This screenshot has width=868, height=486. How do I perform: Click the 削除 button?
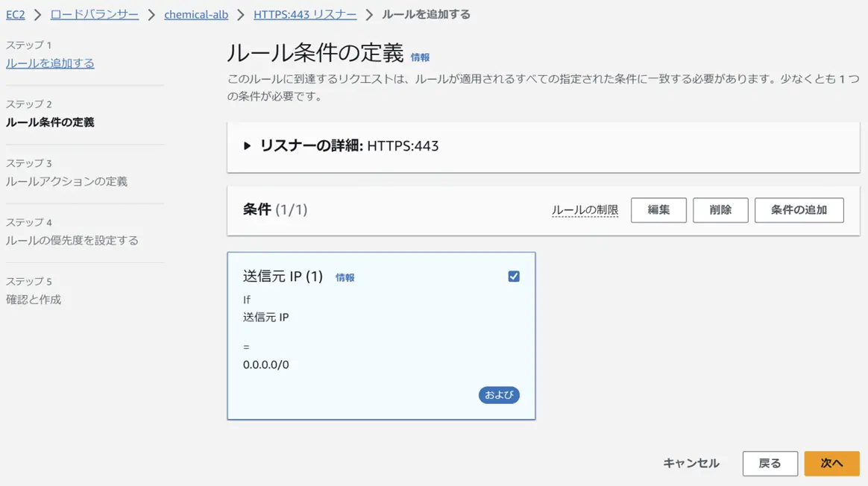[x=720, y=210]
